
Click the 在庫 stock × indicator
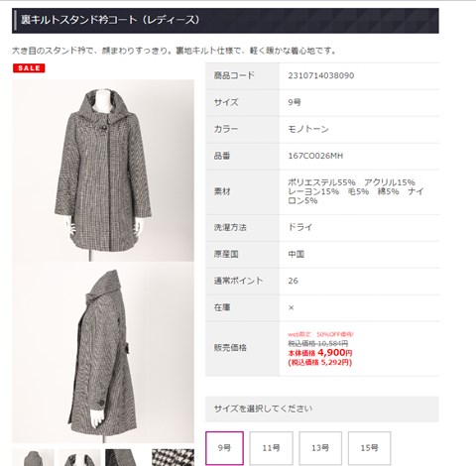click(291, 307)
